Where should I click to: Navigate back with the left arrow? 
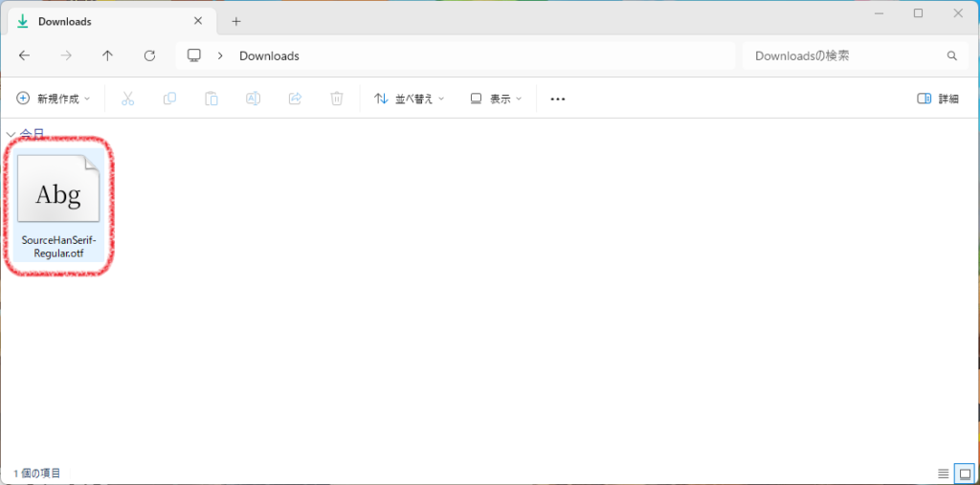point(25,55)
